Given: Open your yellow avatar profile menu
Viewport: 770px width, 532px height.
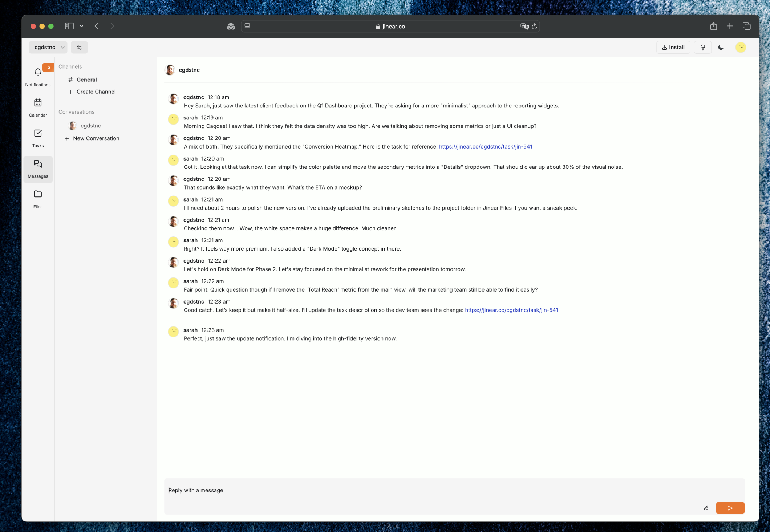Looking at the screenshot, I should (741, 47).
